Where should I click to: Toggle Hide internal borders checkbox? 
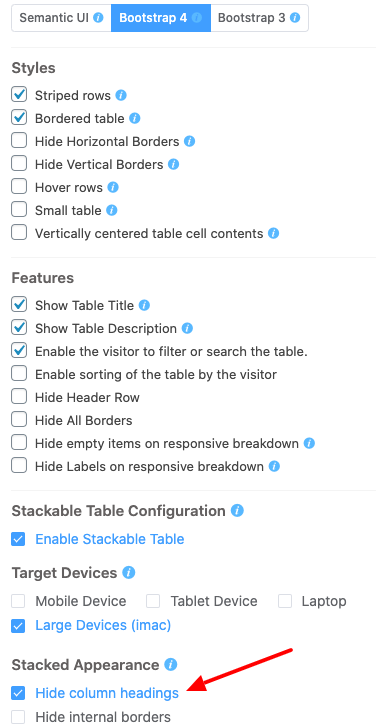(18, 717)
